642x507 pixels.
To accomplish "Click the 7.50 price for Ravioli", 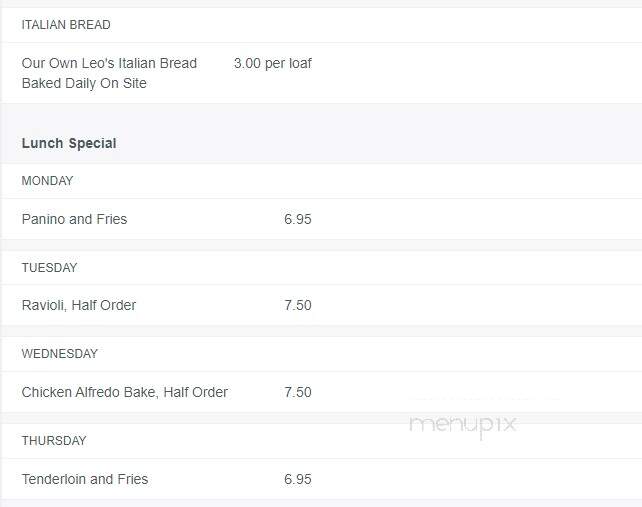I will coord(298,305).
